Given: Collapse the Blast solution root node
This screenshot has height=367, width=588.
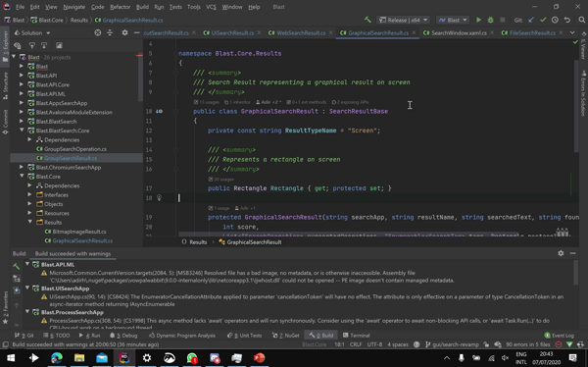Looking at the screenshot, I should [14, 57].
